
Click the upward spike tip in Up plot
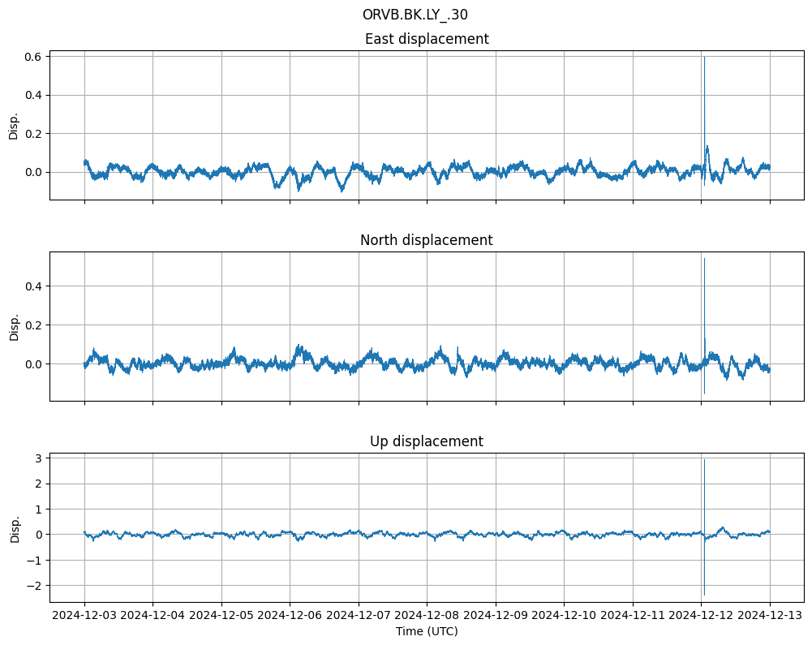(704, 460)
